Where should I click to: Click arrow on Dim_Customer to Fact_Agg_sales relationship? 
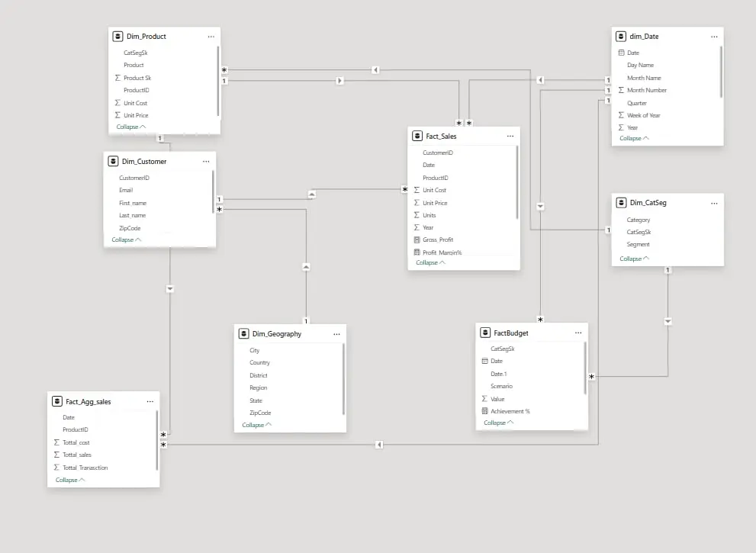point(169,289)
